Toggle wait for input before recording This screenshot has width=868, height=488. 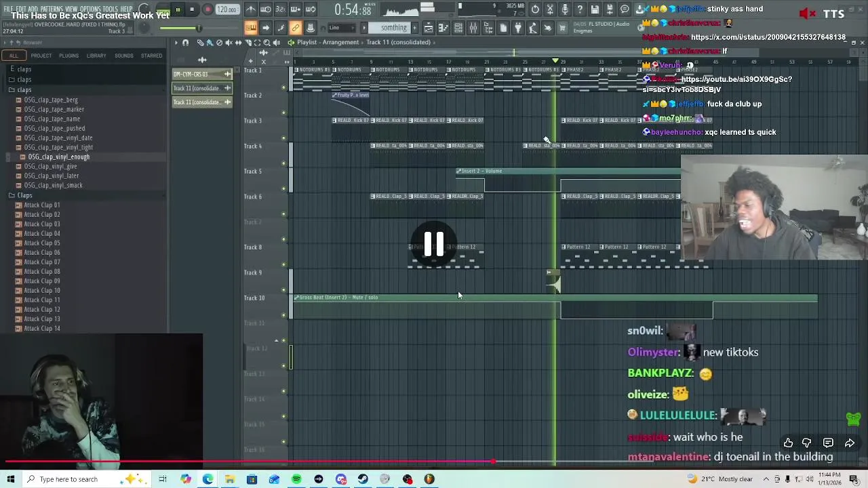266,9
